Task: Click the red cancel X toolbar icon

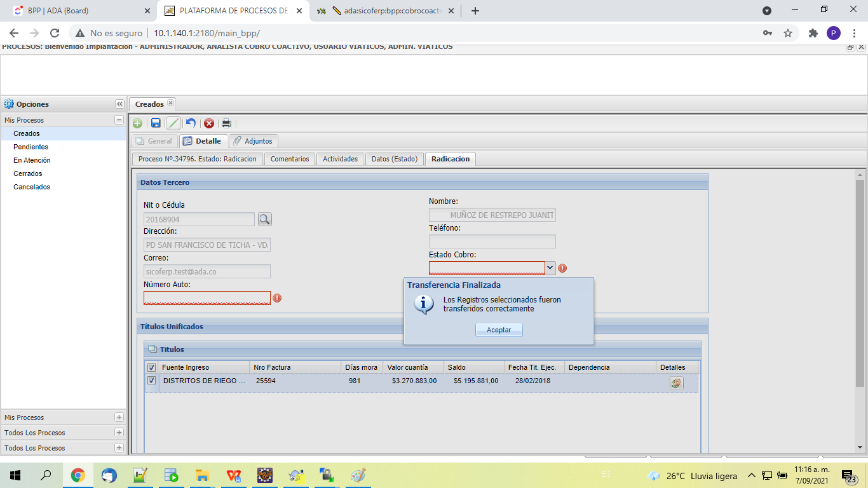Action: [x=208, y=123]
